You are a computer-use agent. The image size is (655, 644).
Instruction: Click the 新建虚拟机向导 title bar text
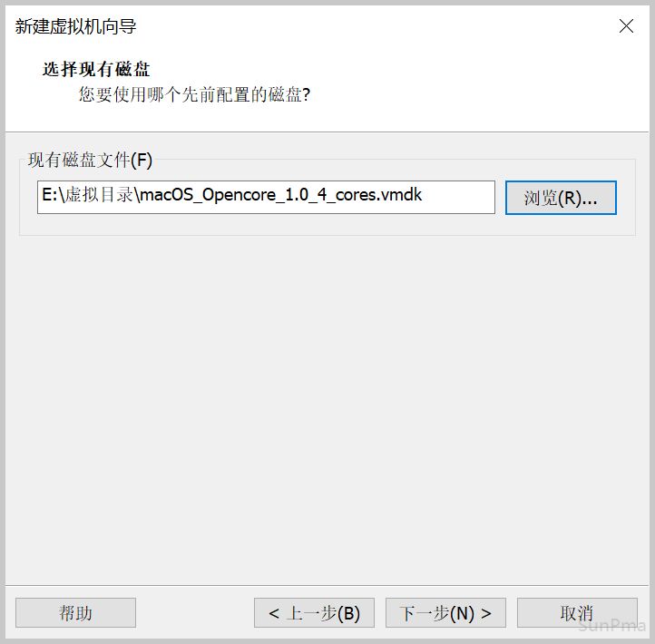pos(75,26)
